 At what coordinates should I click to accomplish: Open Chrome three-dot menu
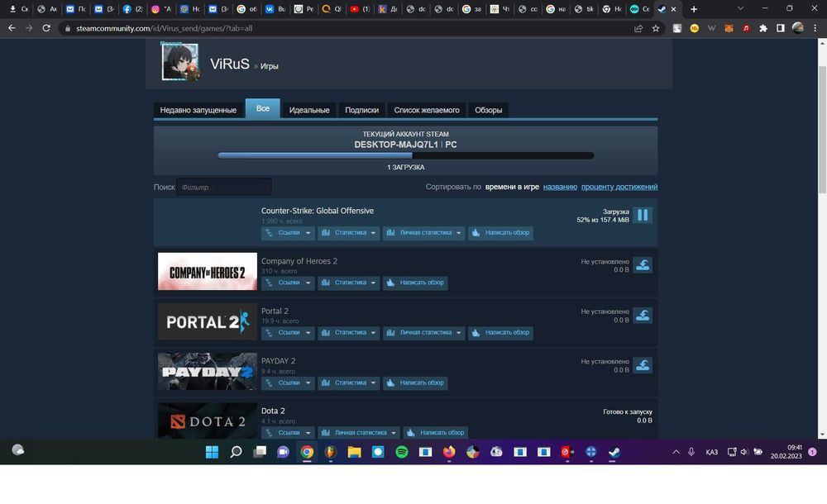(815, 28)
